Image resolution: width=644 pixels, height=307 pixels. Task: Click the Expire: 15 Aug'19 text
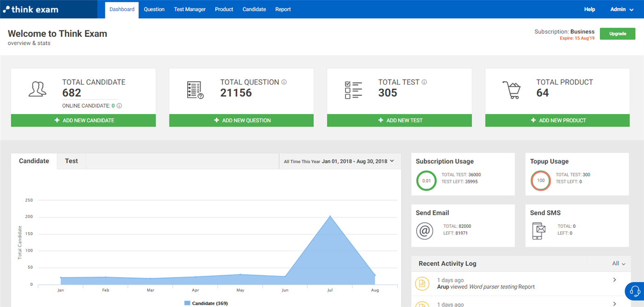577,38
